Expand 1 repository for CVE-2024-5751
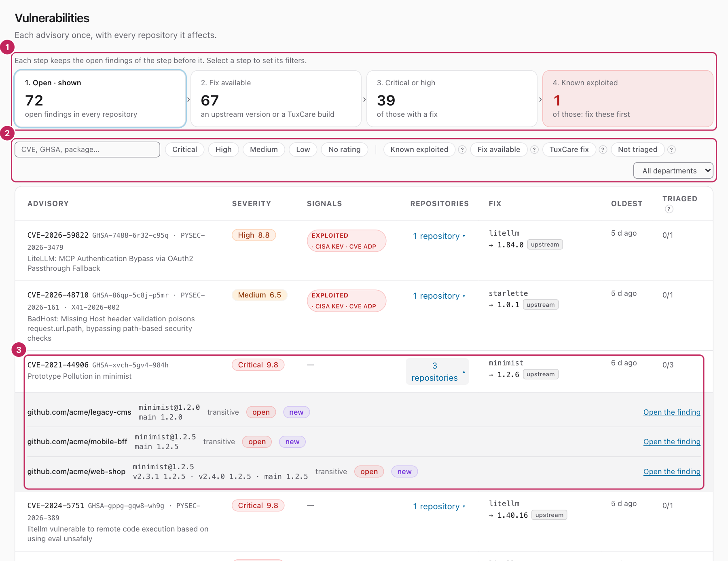728x561 pixels. tap(439, 506)
